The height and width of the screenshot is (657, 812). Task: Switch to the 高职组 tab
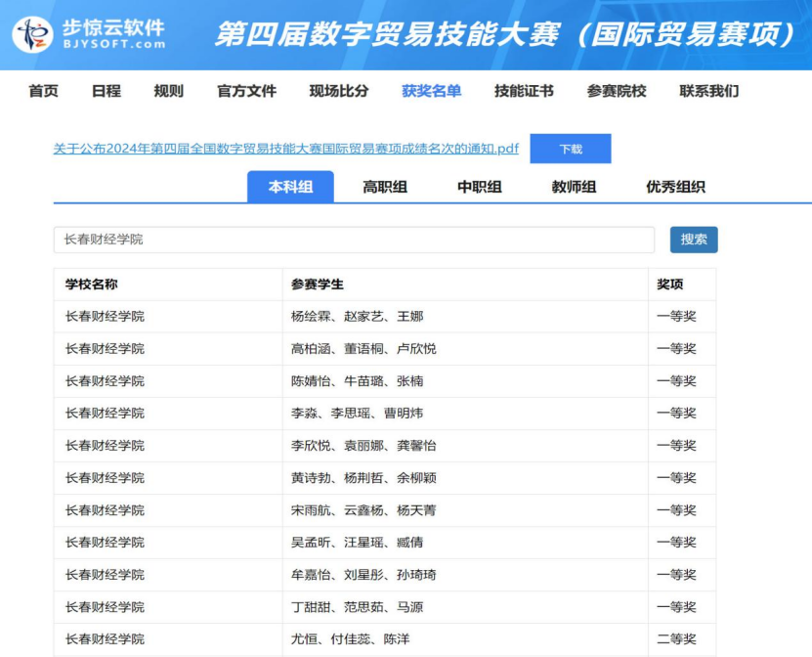385,187
